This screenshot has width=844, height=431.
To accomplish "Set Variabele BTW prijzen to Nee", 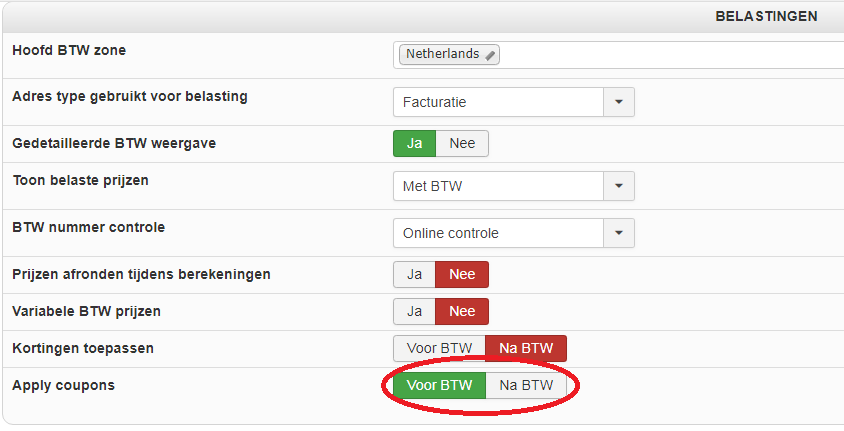I will [462, 312].
